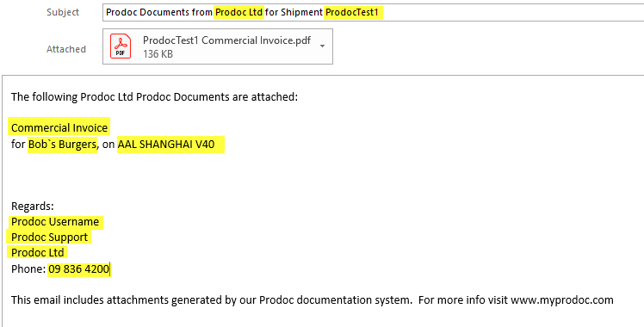Open the attachment dropdown arrow
The image size is (644, 327).
click(322, 46)
